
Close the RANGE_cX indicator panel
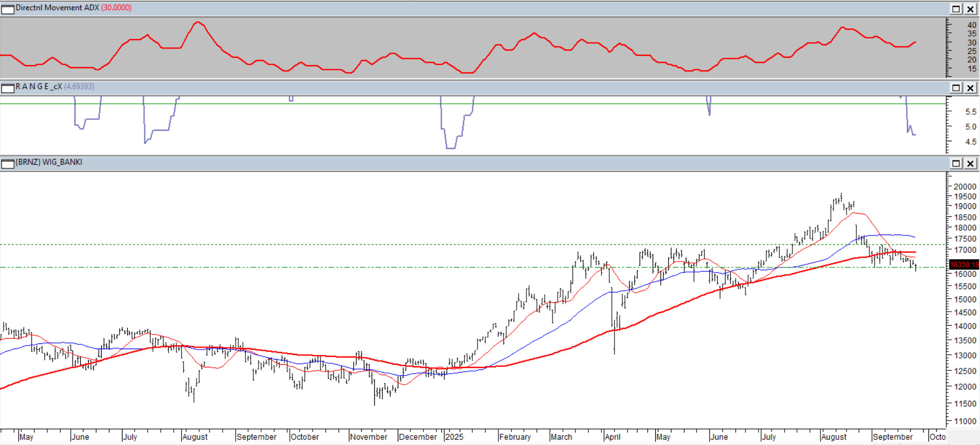(x=970, y=88)
